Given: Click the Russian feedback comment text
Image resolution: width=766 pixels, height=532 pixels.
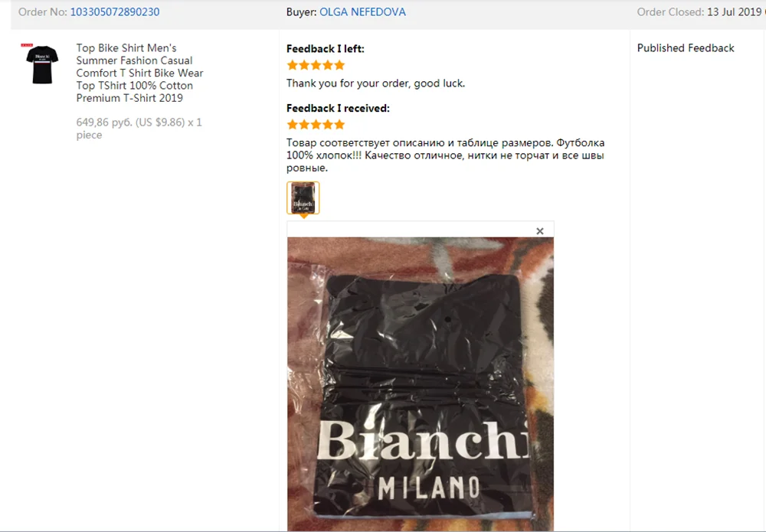Looking at the screenshot, I should tap(446, 155).
